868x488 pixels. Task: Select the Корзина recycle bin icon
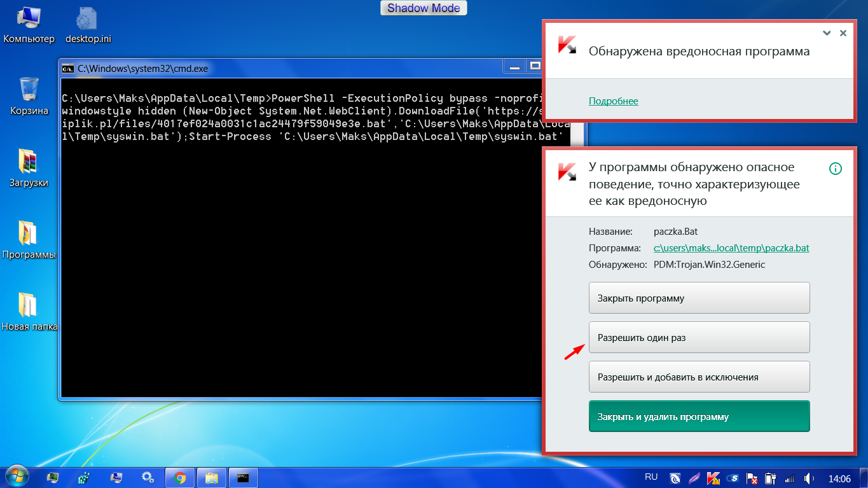[x=29, y=96]
